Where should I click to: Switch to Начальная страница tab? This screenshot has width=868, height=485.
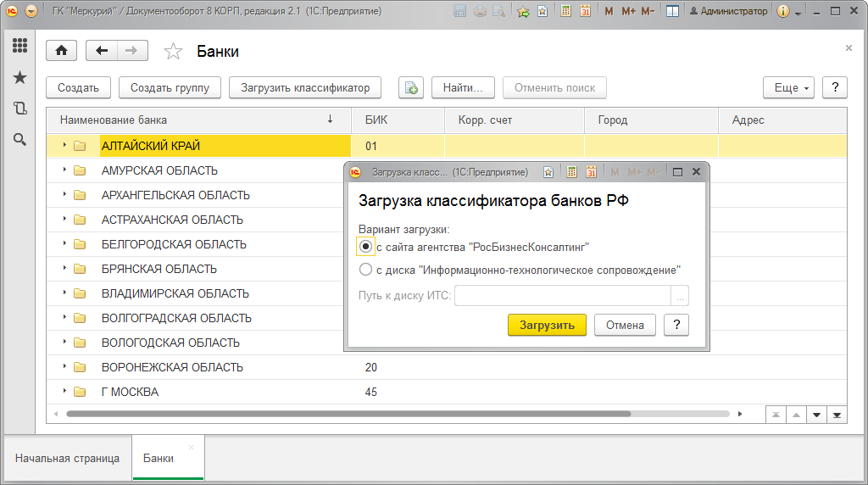67,459
